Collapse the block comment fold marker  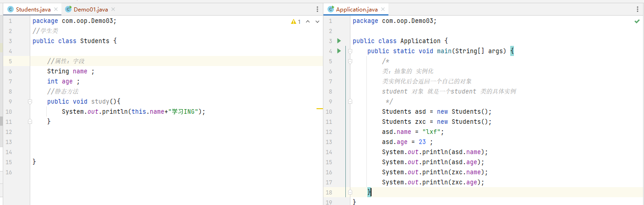pyautogui.click(x=350, y=61)
